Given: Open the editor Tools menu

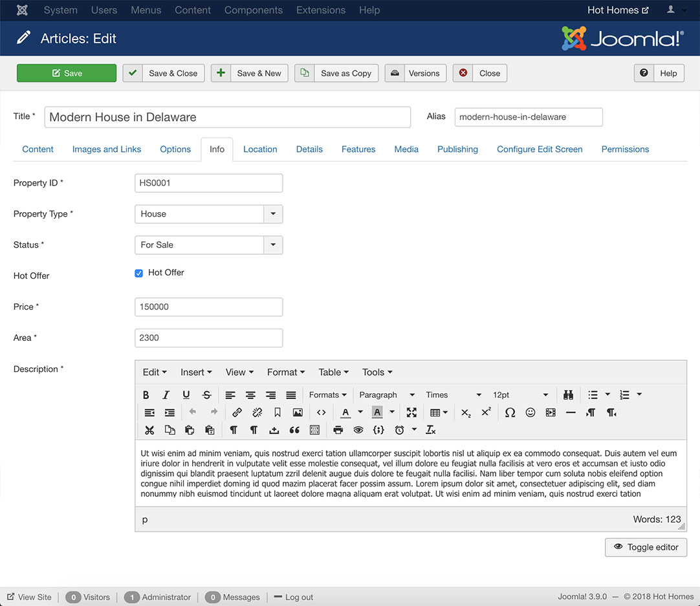Looking at the screenshot, I should 377,372.
